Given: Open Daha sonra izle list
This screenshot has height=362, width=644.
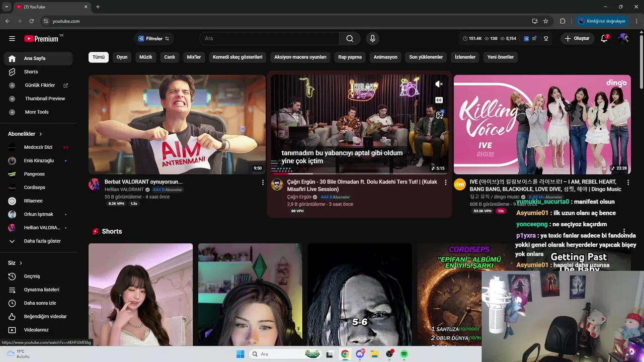Looking at the screenshot, I should [38, 303].
